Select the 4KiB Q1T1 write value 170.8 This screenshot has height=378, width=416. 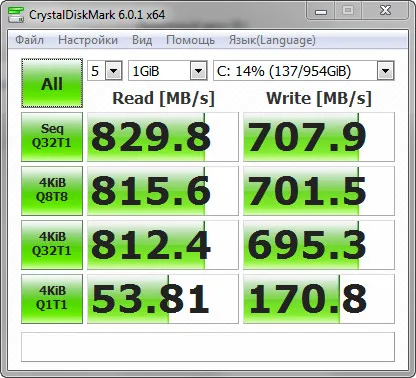tap(319, 299)
